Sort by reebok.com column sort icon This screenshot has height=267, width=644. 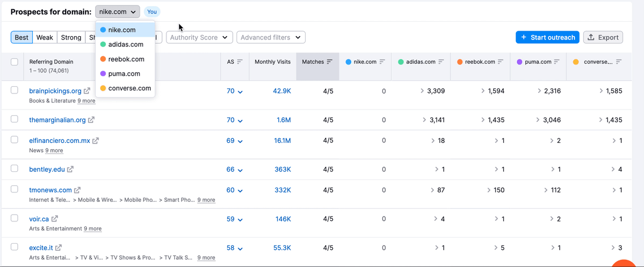(x=501, y=62)
